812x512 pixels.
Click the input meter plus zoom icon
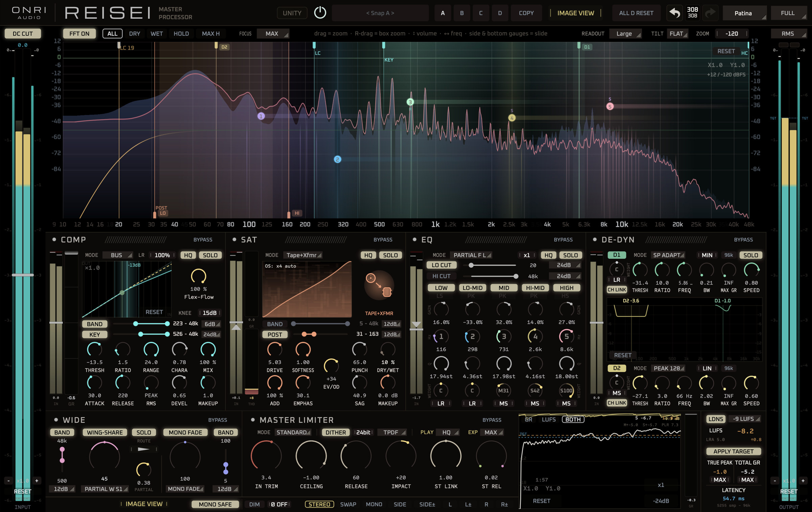pyautogui.click(x=37, y=481)
